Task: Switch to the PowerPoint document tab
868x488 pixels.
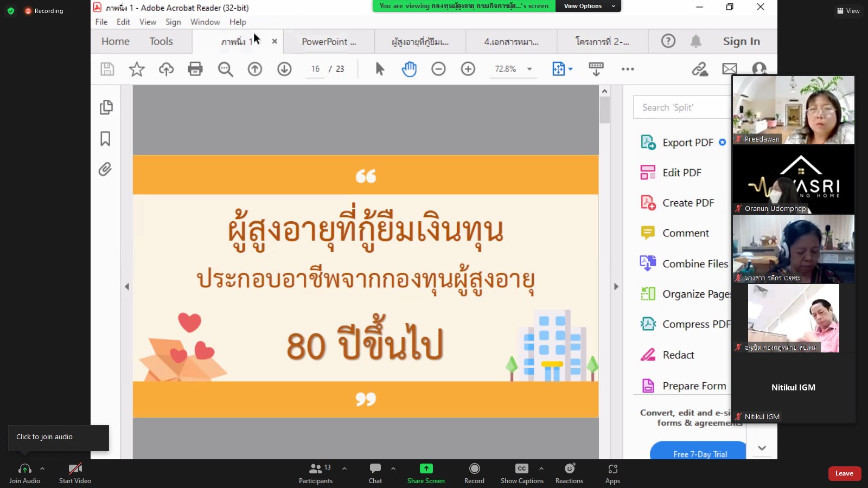Action: point(329,42)
